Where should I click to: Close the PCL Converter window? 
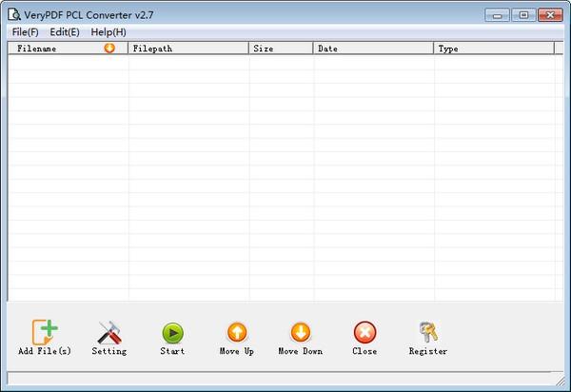click(x=550, y=15)
